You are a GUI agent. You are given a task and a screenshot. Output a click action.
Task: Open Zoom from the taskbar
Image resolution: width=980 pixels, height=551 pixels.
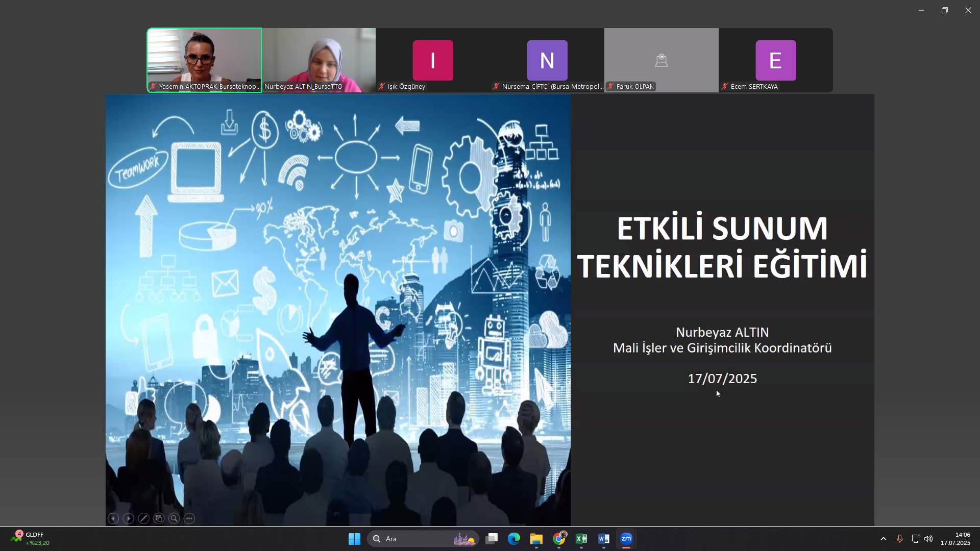pyautogui.click(x=626, y=539)
